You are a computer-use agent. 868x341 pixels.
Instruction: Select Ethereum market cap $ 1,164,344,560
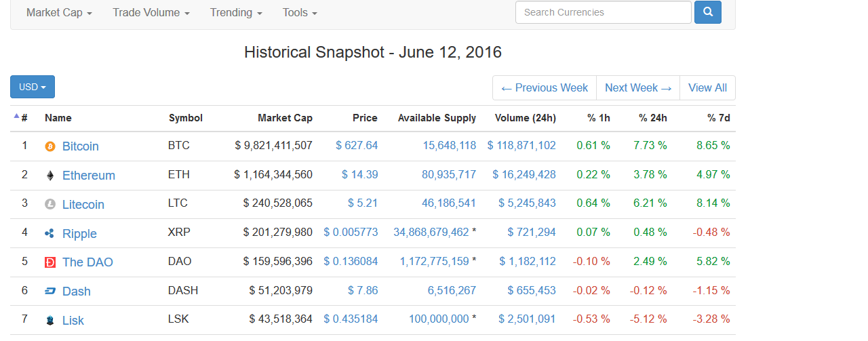(x=273, y=174)
